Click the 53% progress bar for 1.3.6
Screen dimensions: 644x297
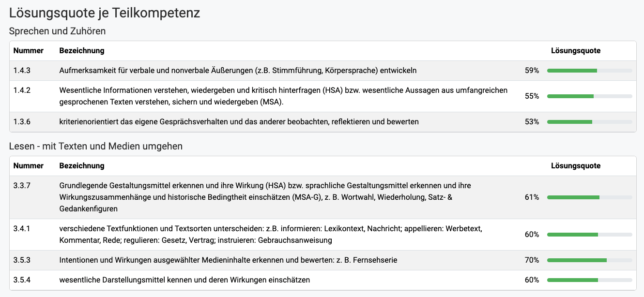click(x=589, y=122)
